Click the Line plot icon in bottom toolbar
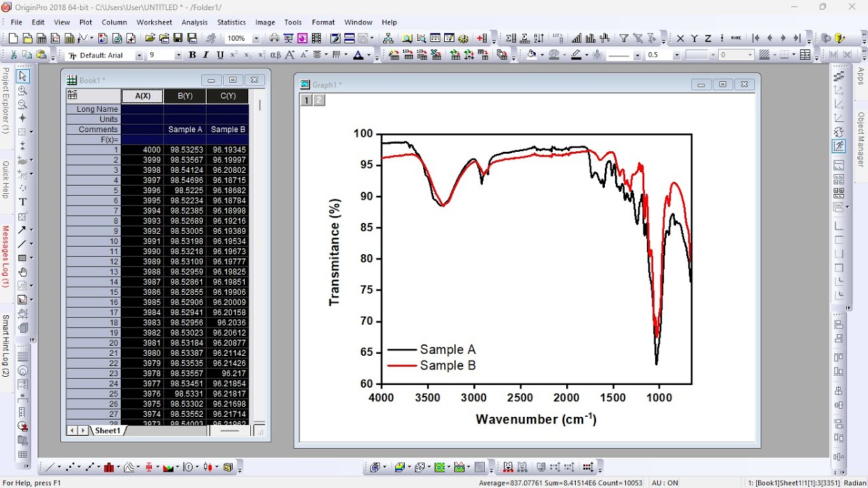Viewport: 868px width, 488px height. (49, 467)
